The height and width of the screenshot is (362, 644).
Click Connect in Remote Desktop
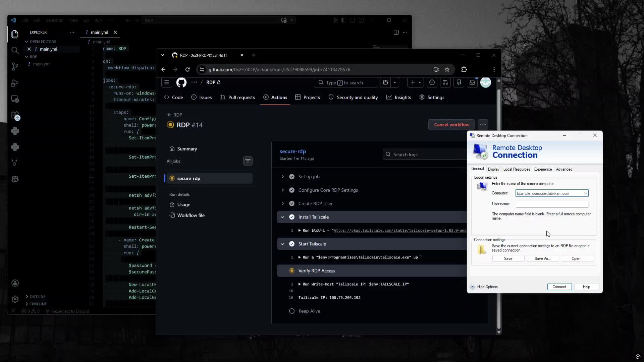559,287
